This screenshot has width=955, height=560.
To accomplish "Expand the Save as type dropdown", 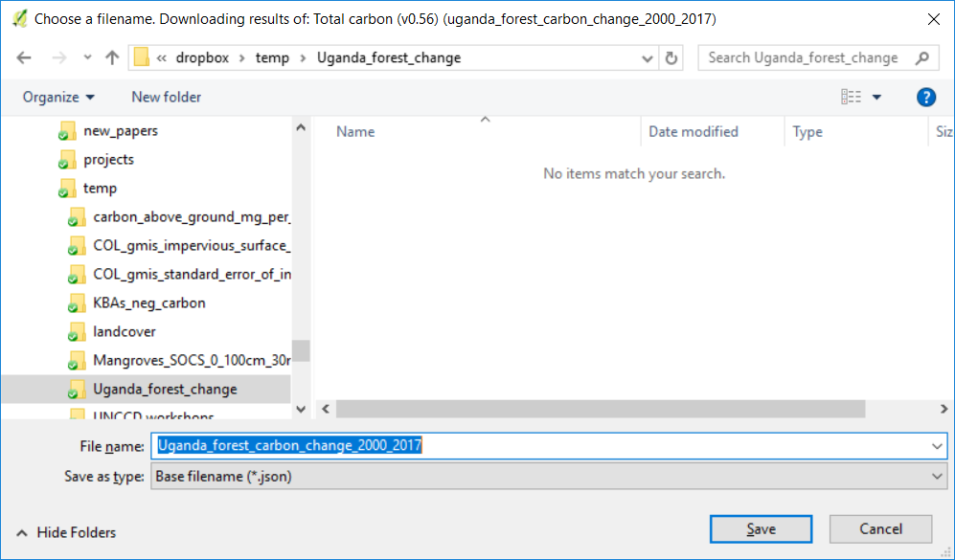I will [x=937, y=476].
